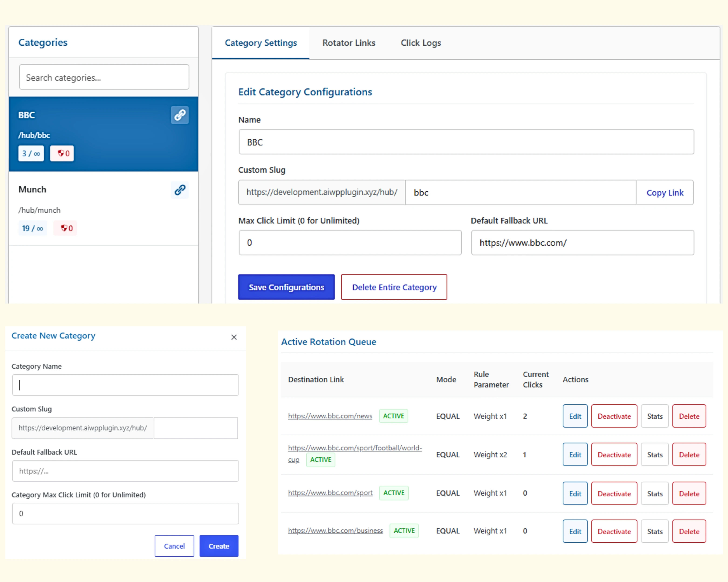
Task: Open the bbc.com/sport destination link
Action: coord(330,493)
